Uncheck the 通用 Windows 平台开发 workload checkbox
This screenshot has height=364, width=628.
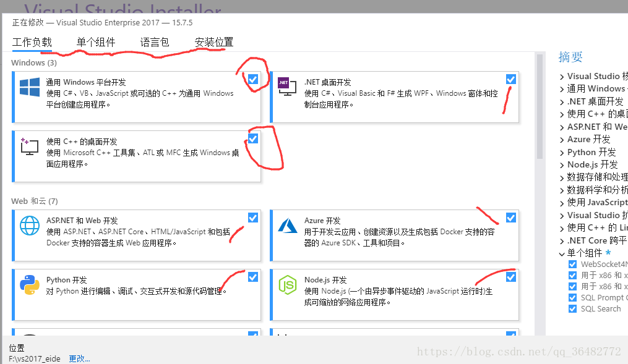coord(252,79)
